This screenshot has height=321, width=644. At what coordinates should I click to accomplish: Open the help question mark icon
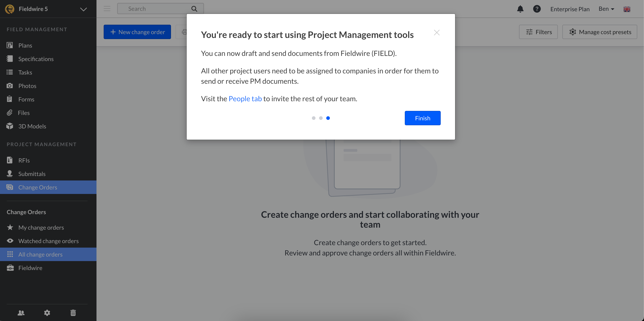(x=537, y=9)
